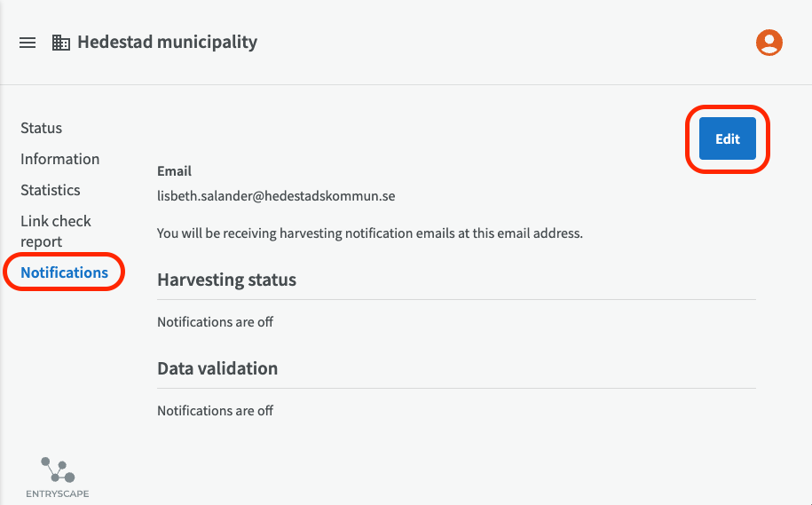Open the orange user account avatar
Viewport: 812px width, 505px height.
click(769, 43)
